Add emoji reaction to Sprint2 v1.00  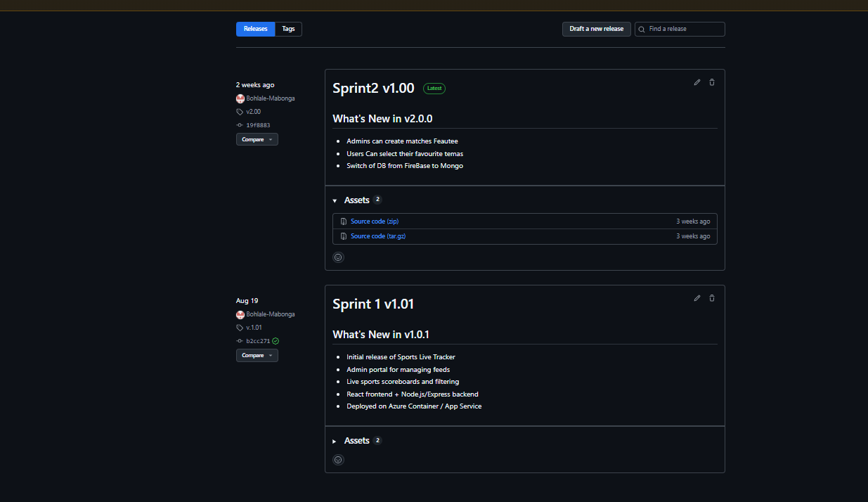point(338,257)
